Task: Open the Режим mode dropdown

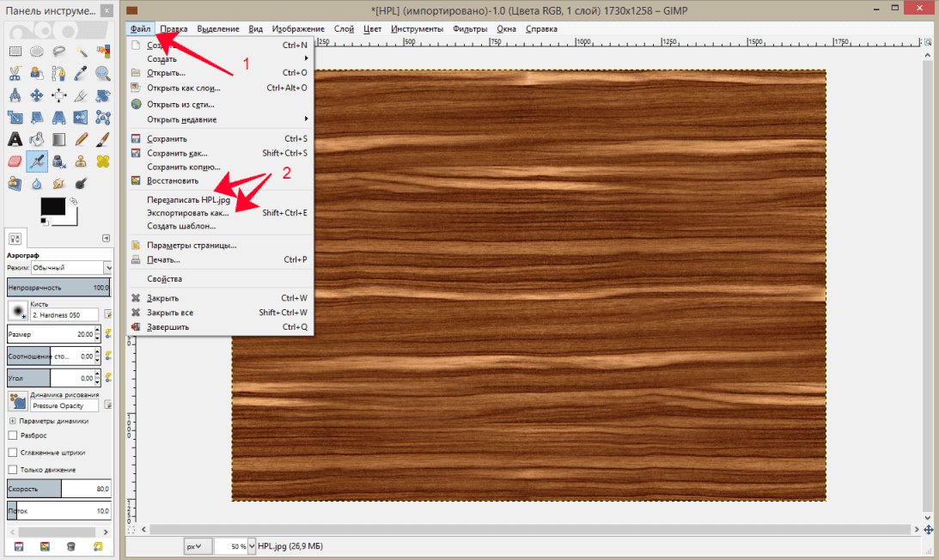Action: (x=72, y=268)
